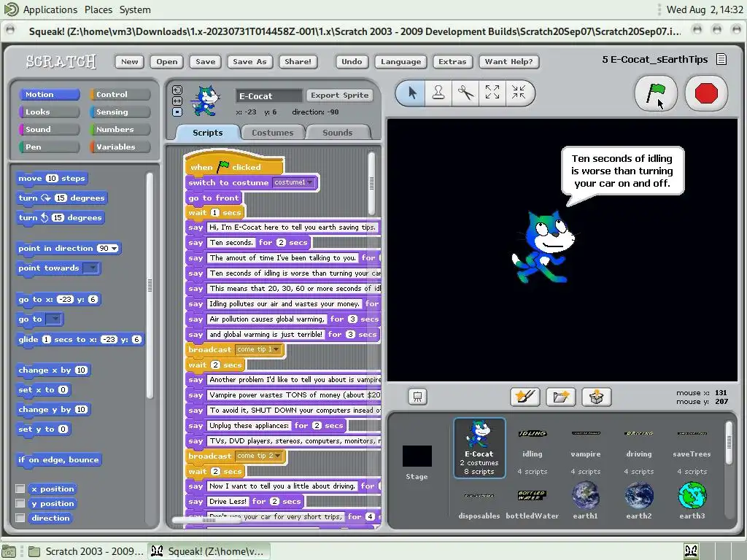Click the Undo button
The image size is (747, 560).
[352, 61]
